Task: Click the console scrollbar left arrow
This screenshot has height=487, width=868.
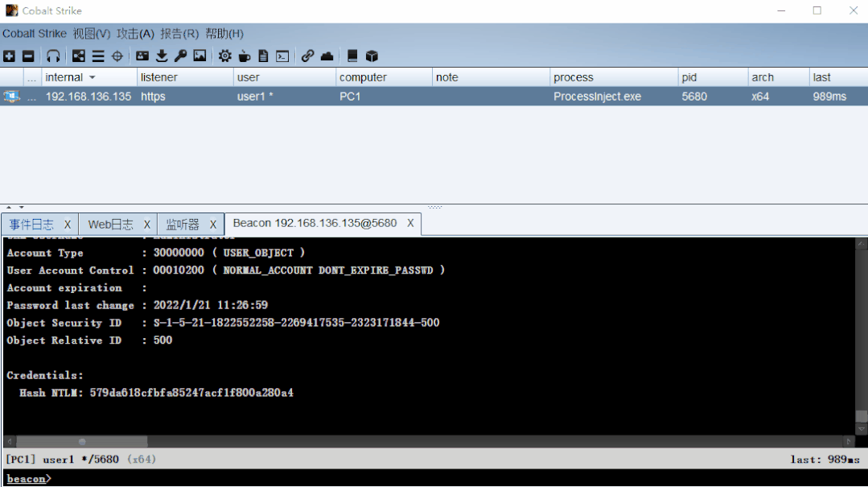Action: (10, 442)
